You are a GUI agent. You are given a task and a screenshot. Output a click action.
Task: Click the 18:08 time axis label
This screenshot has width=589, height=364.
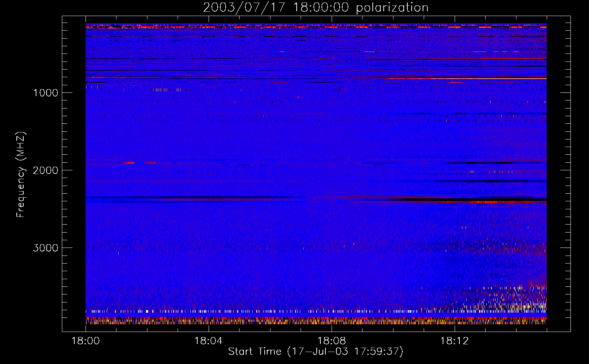click(331, 341)
